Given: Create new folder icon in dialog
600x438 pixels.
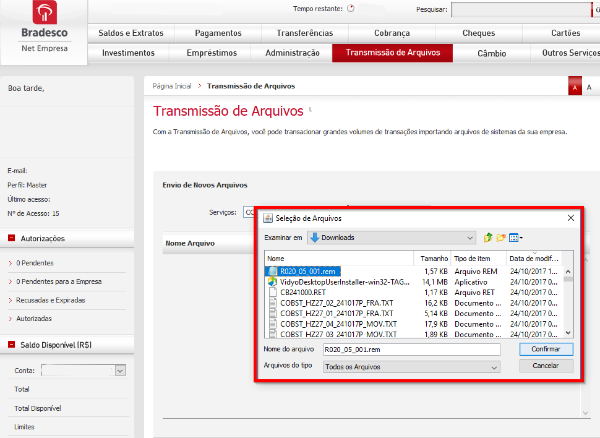Looking at the screenshot, I should point(501,238).
